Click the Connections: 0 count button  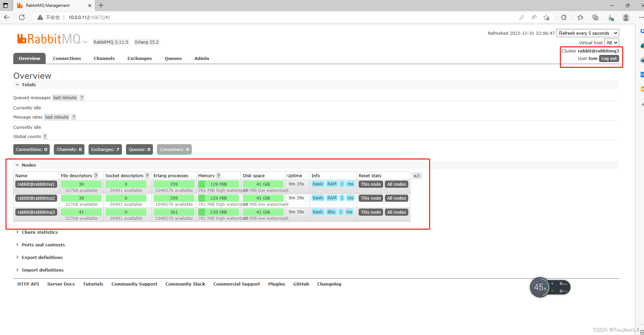[32, 149]
